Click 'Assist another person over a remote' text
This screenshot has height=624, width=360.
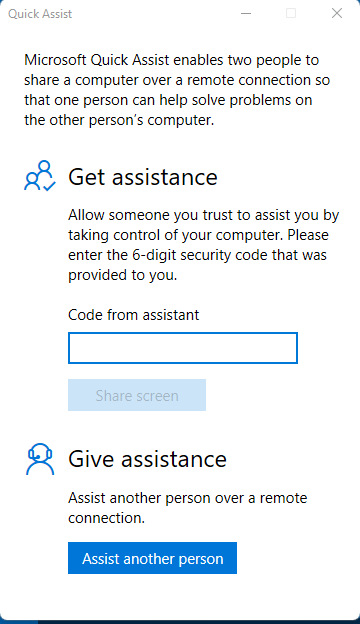(x=188, y=498)
